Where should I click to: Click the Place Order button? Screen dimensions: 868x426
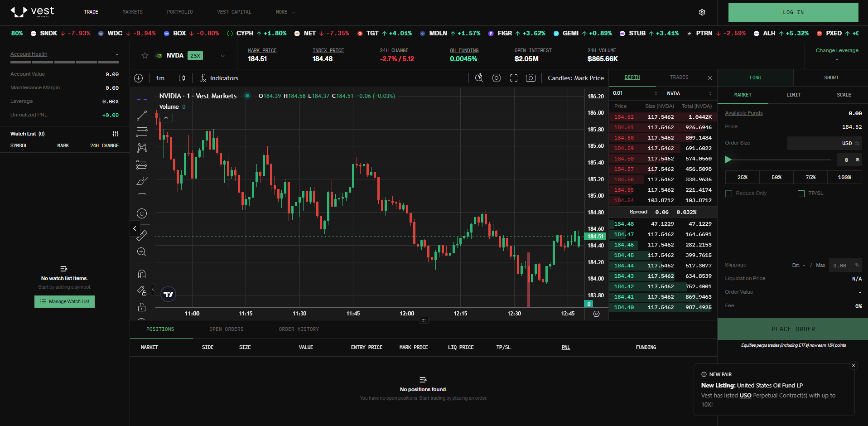pyautogui.click(x=793, y=329)
